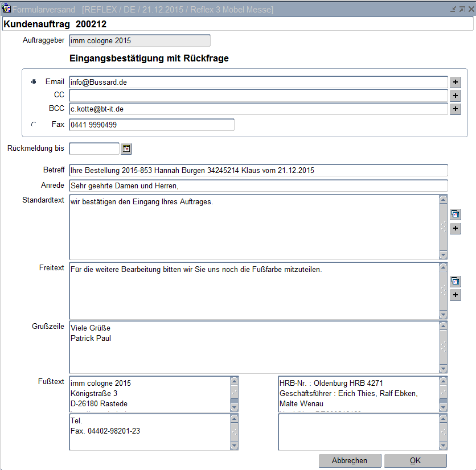Select the Fax radio button

34,125
